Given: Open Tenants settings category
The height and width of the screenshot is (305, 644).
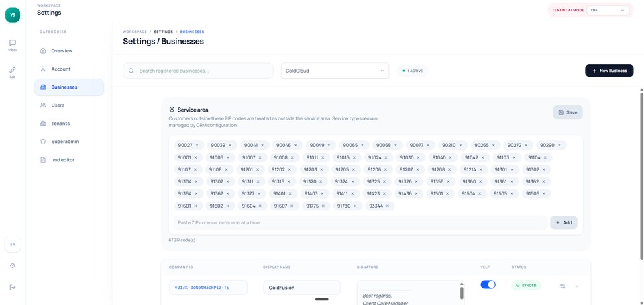Looking at the screenshot, I should tap(69, 124).
